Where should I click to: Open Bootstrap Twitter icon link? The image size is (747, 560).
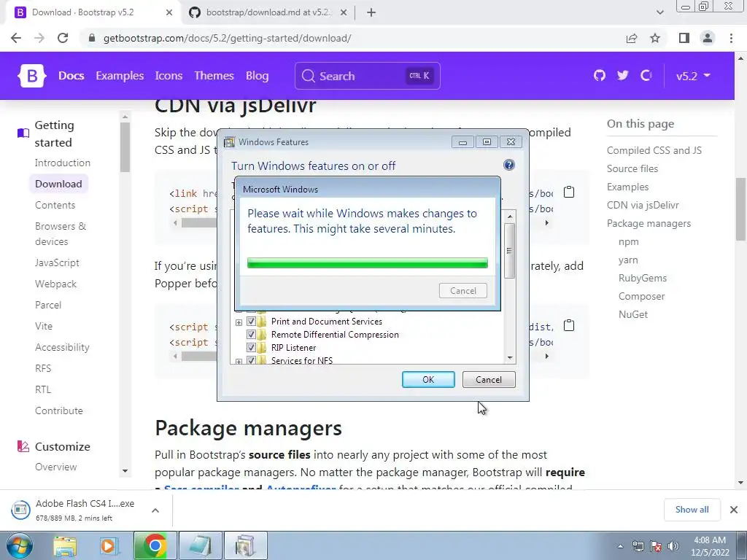[x=623, y=75]
